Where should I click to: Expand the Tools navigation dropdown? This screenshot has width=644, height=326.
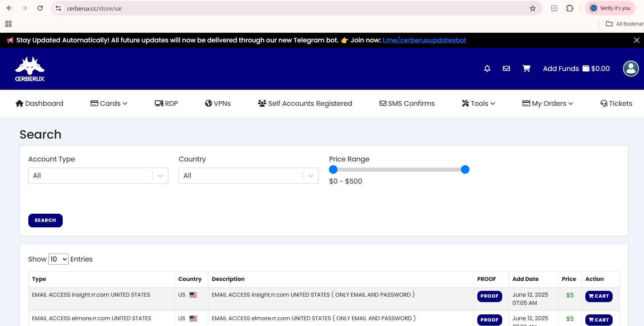[478, 103]
